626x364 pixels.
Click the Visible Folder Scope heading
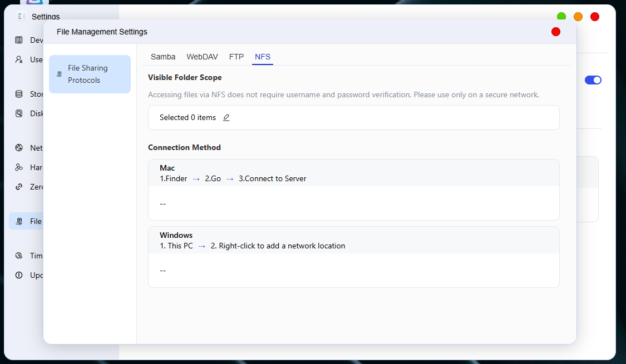click(x=185, y=77)
